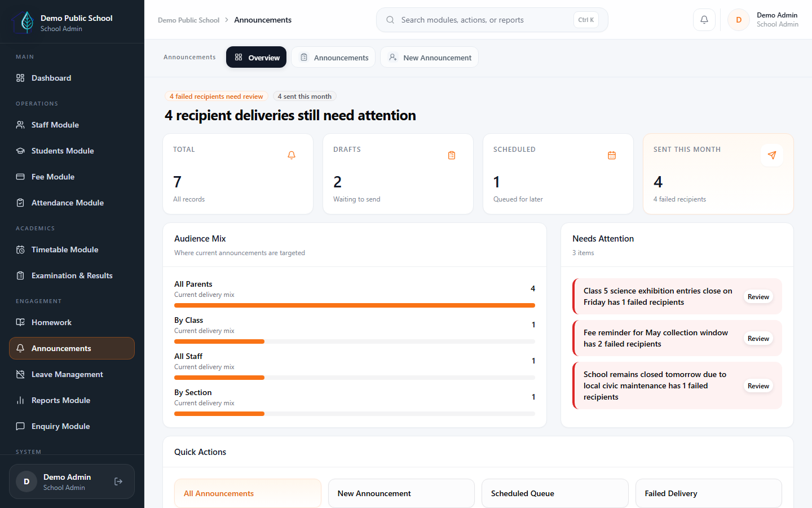Click the 4 failed recipients need review badge
This screenshot has width=812, height=508.
coord(217,97)
